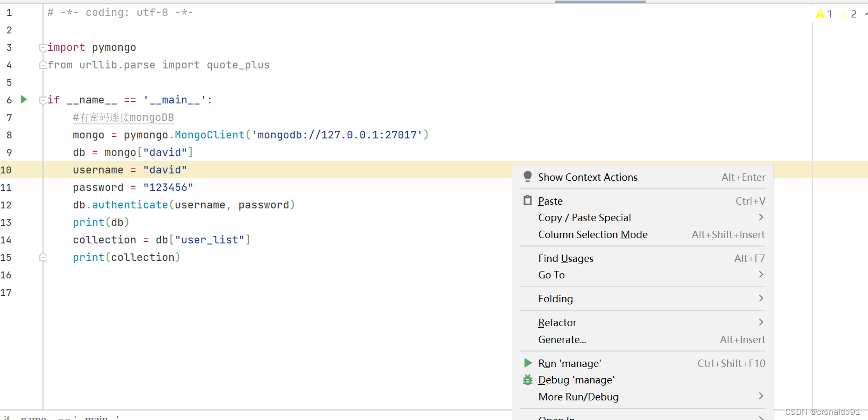Choose Run 'manage' menu item
The height and width of the screenshot is (420, 868).
[642, 363]
